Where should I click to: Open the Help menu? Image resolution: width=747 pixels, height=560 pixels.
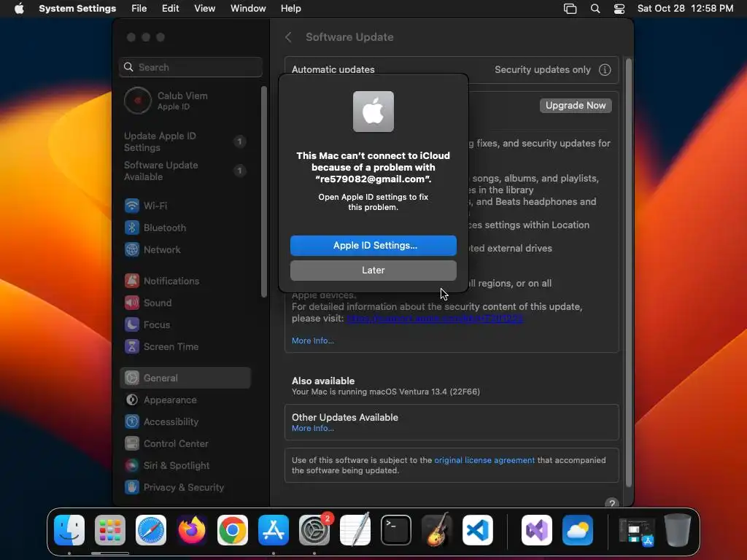tap(290, 9)
